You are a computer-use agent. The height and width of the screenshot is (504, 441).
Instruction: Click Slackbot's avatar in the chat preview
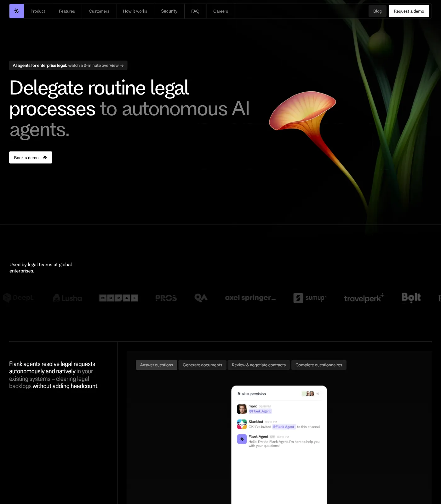click(x=242, y=424)
